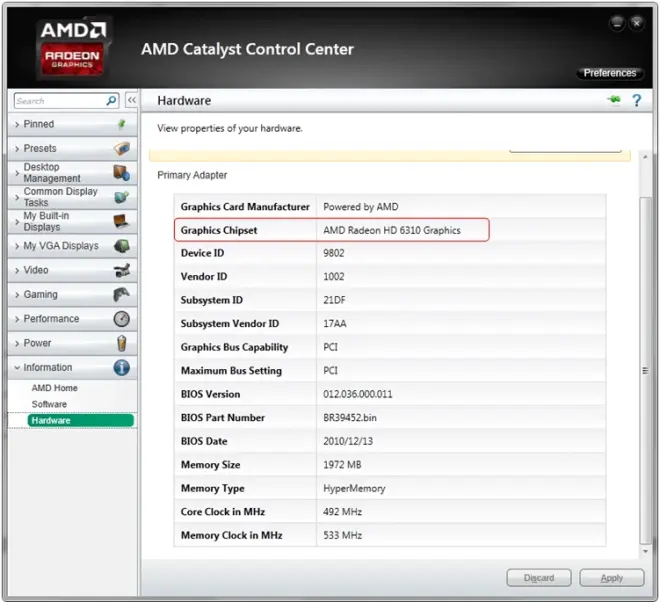Click the 'Primary Adapter' heading

pos(192,175)
